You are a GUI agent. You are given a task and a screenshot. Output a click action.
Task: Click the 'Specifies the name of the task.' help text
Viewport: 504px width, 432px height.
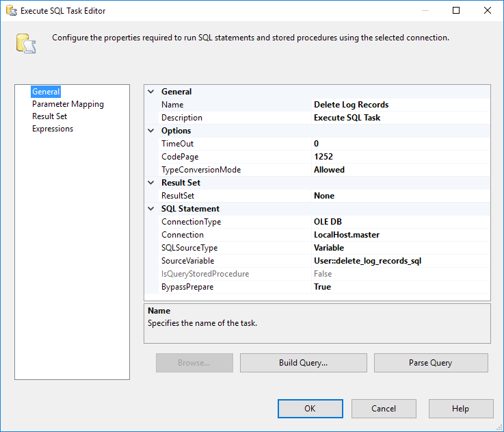pos(202,323)
